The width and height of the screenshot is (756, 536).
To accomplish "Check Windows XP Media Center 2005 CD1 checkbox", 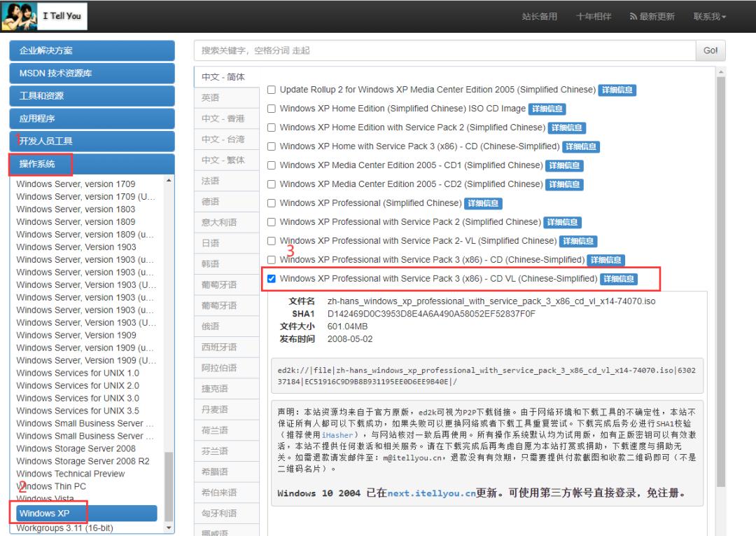I will pos(271,165).
